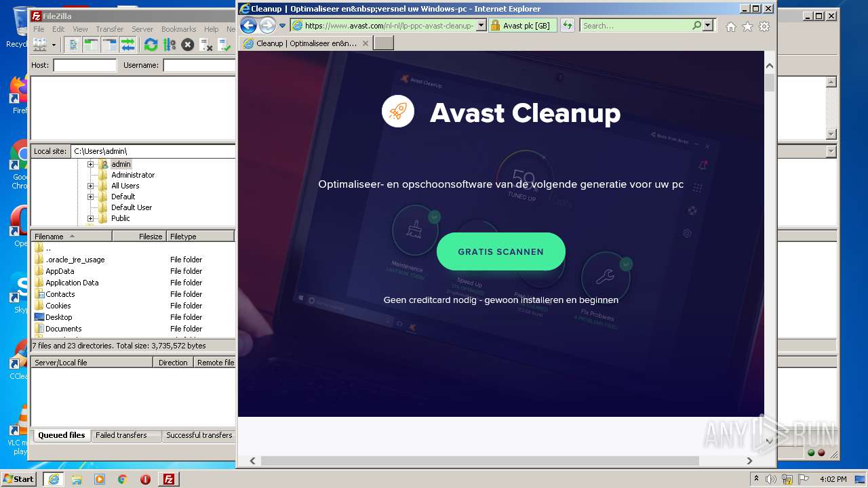Open FileZilla View menu
Image resolution: width=868 pixels, height=488 pixels.
pos(80,29)
